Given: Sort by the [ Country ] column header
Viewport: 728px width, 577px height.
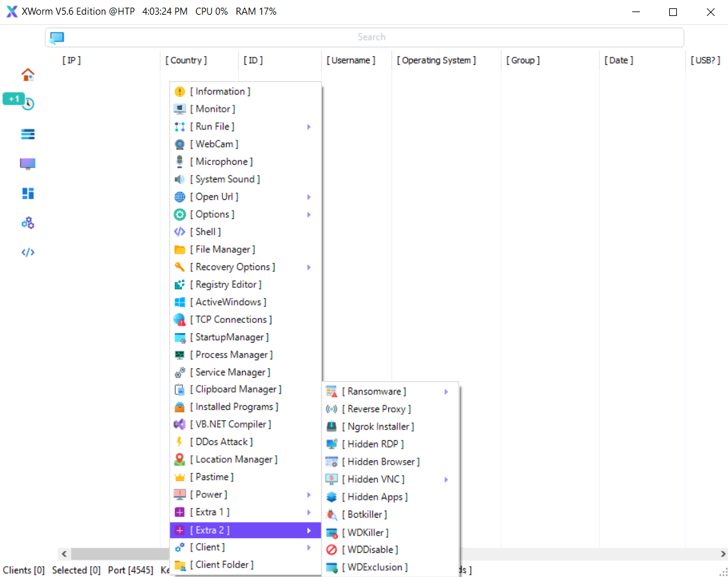Looking at the screenshot, I should click(x=186, y=61).
